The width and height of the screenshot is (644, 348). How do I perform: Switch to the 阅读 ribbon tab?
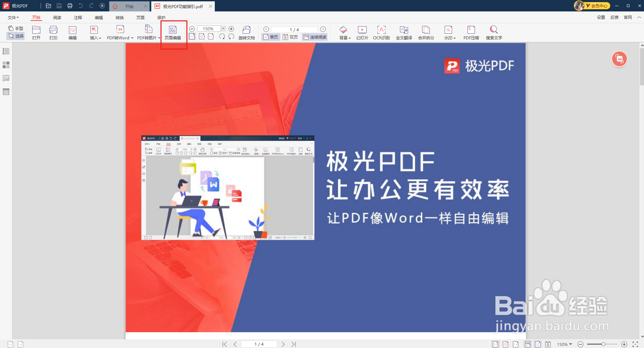pyautogui.click(x=57, y=17)
